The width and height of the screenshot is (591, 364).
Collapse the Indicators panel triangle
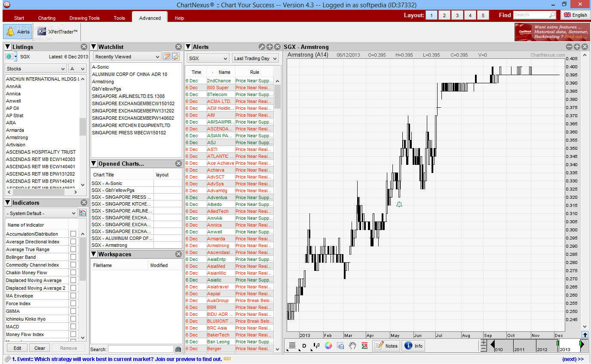coord(8,203)
